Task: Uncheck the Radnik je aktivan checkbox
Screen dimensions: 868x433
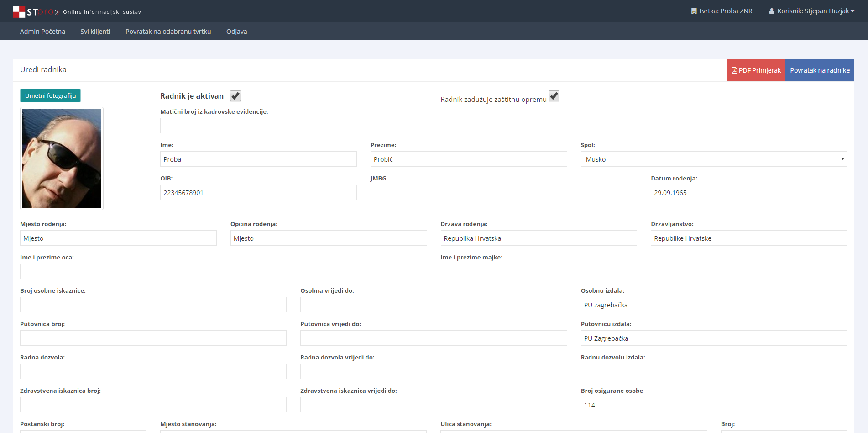Action: [x=235, y=96]
